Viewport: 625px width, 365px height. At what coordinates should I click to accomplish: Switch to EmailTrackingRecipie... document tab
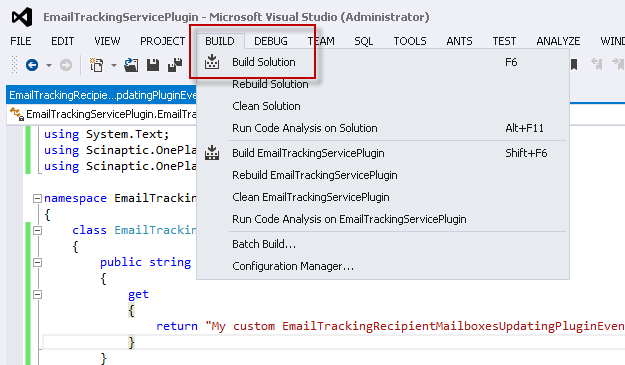[x=102, y=95]
